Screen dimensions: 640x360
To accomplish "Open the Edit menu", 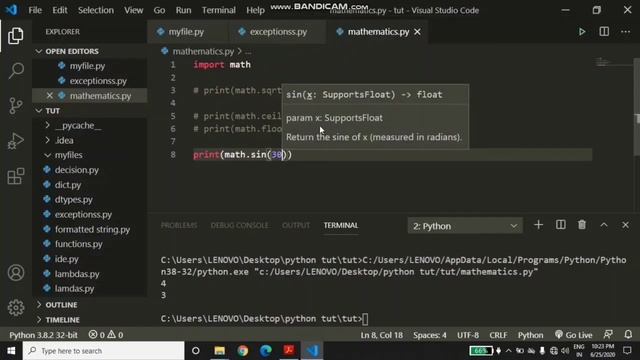I will (60, 10).
